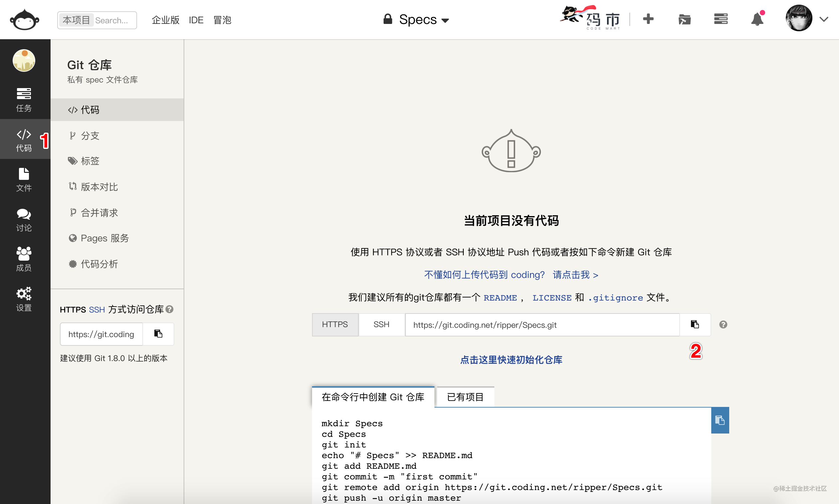Click 点击这里快速初始化仓库
This screenshot has width=839, height=504.
coord(511,360)
